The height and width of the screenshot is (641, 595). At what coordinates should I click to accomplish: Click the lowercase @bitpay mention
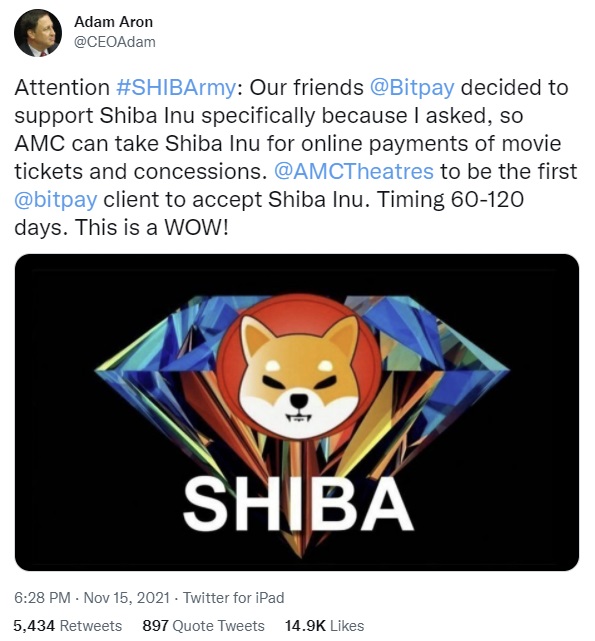[x=56, y=199]
